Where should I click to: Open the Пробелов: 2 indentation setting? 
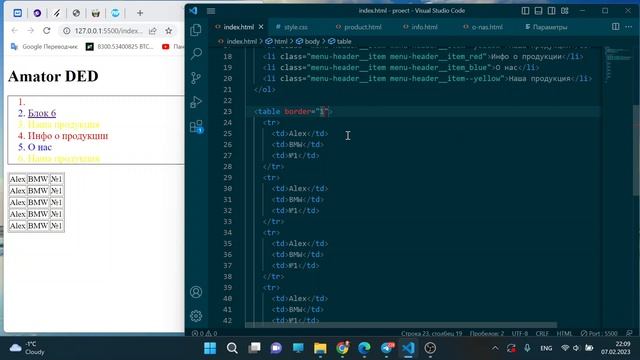coord(487,333)
